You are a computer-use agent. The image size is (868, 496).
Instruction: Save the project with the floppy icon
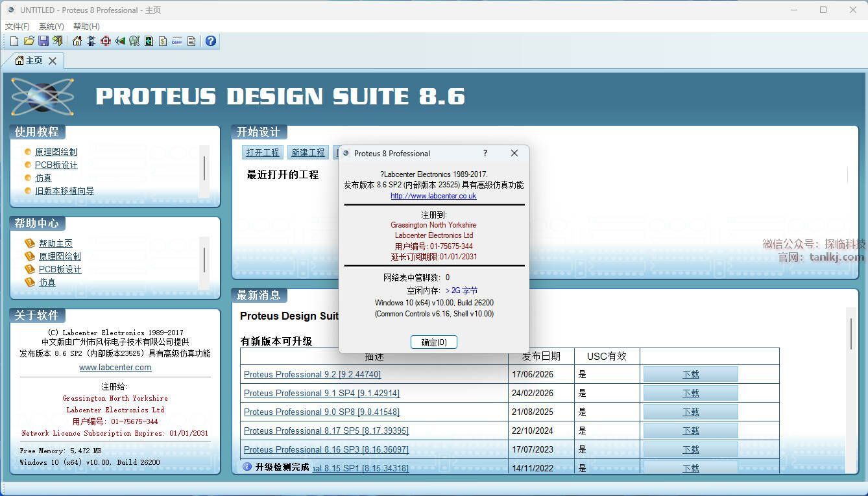(x=43, y=41)
